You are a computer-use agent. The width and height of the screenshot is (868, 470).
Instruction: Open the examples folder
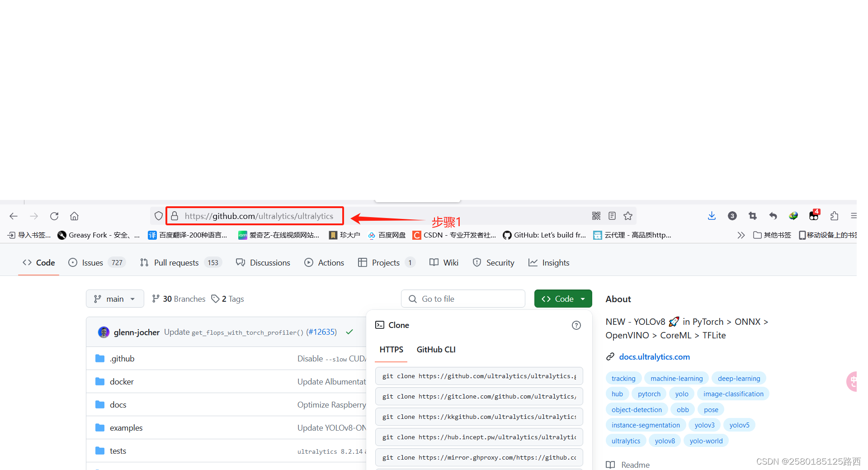(126, 428)
